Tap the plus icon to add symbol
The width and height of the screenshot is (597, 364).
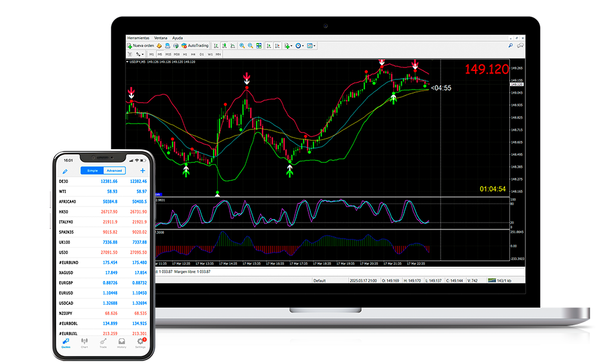(x=142, y=171)
